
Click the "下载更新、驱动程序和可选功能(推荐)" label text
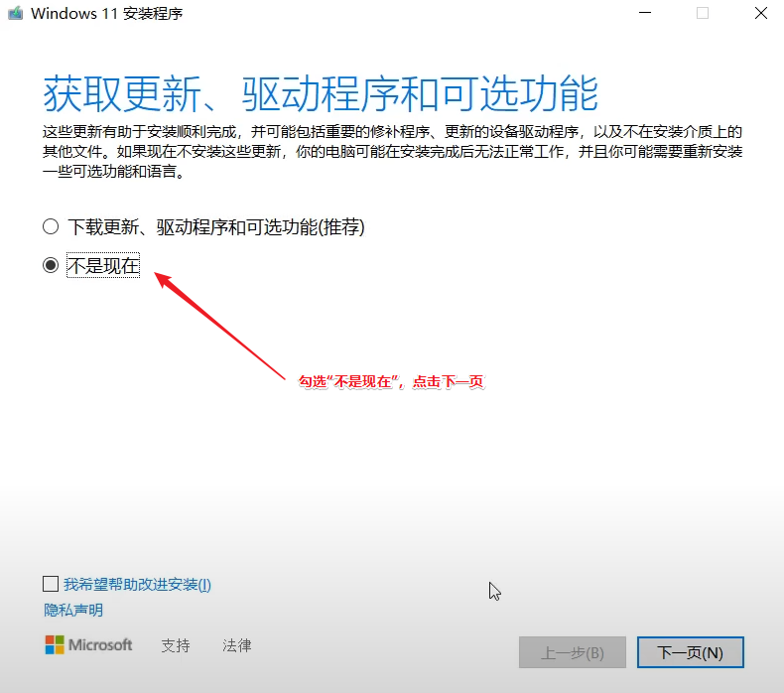click(x=216, y=227)
